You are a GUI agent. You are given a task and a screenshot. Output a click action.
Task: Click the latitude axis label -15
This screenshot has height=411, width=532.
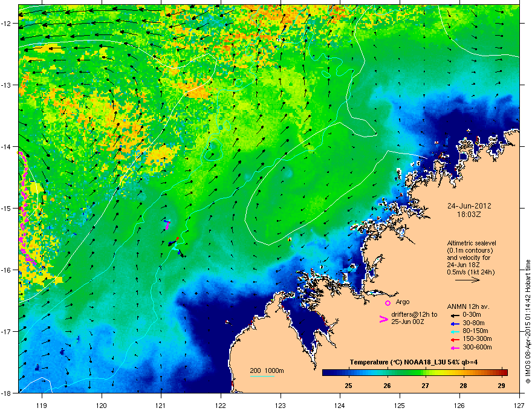click(7, 208)
